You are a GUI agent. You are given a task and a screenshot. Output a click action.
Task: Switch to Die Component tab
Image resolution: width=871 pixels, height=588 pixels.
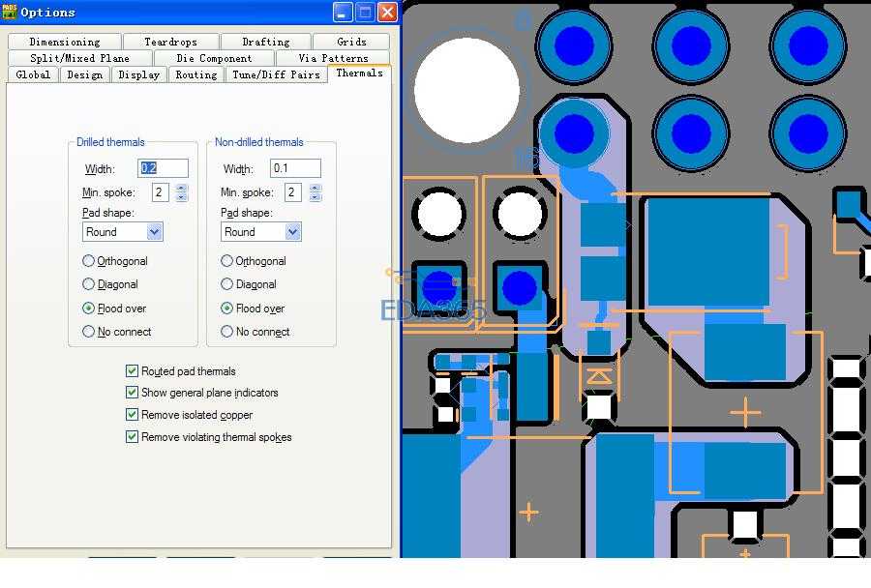pos(214,58)
